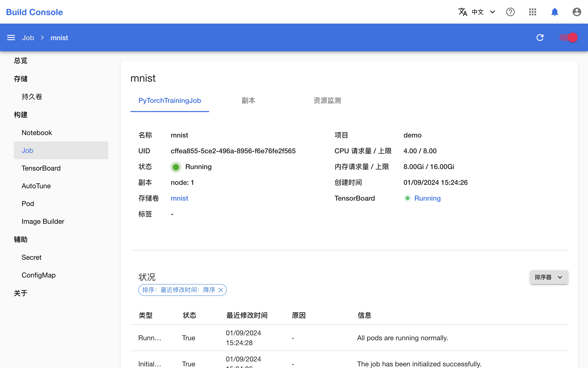Open AutoTune in the sidebar

click(36, 186)
